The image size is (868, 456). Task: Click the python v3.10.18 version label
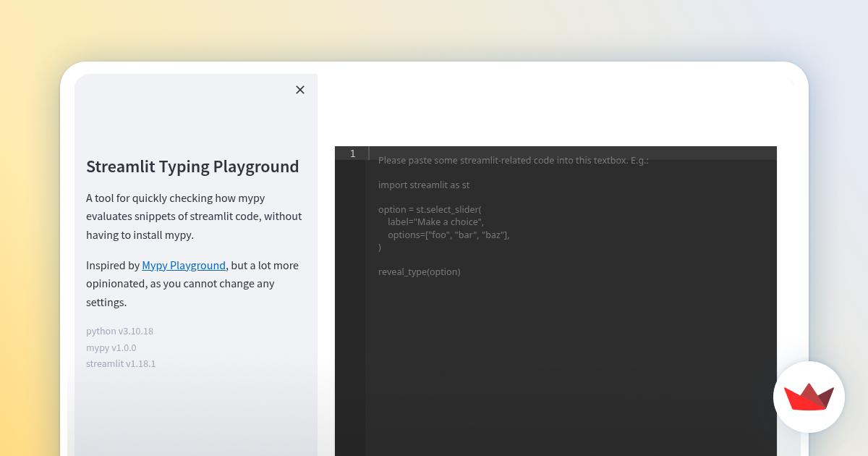point(119,331)
